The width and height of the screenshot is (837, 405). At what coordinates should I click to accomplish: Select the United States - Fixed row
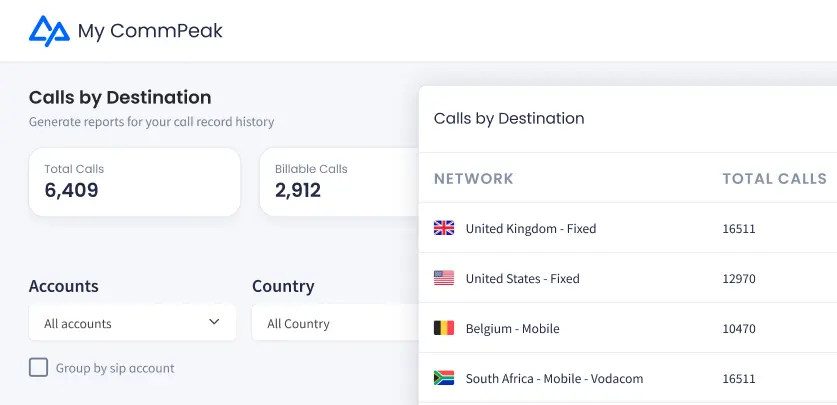(x=628, y=278)
